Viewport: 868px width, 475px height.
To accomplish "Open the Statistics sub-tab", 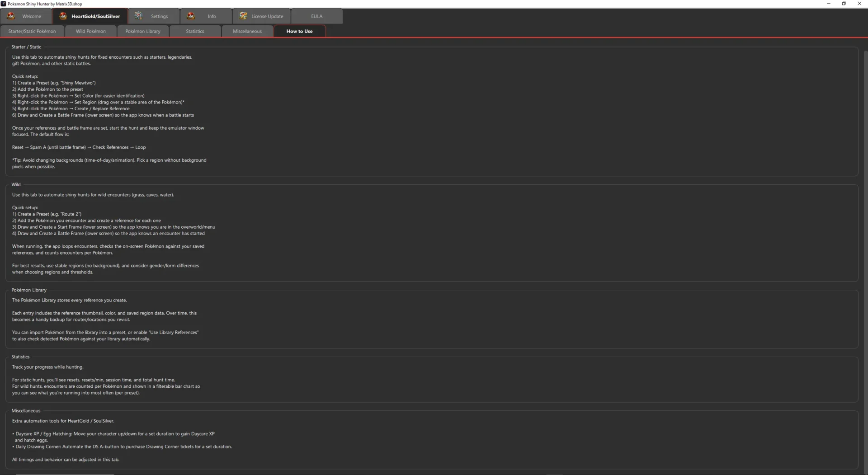I will coord(195,31).
